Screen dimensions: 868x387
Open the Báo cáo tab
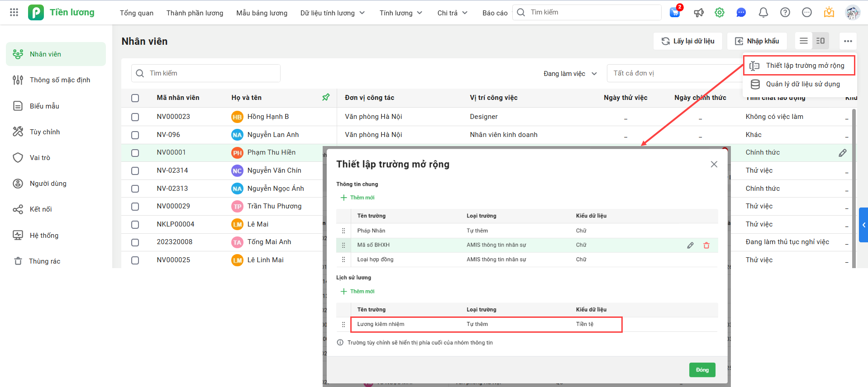pyautogui.click(x=495, y=13)
